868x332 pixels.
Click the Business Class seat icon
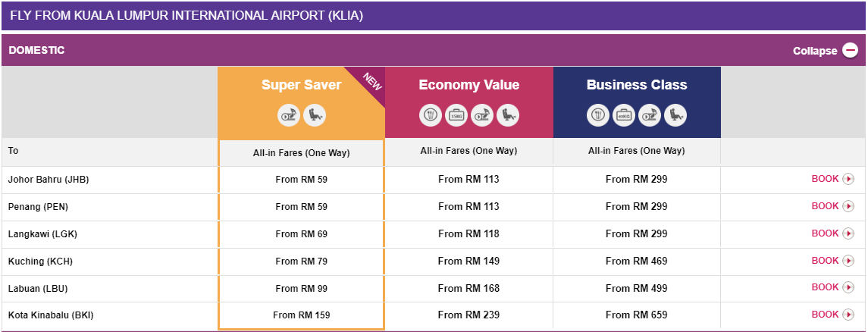[x=675, y=115]
